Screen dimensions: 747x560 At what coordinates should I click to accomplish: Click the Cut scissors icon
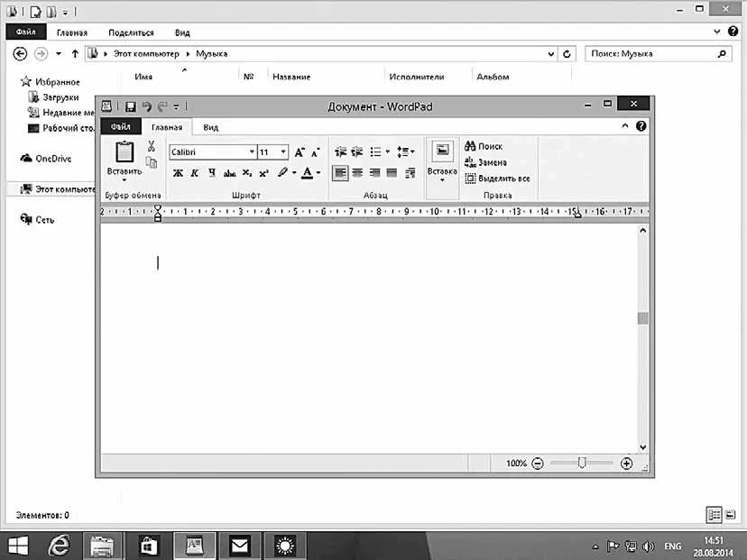click(x=151, y=146)
